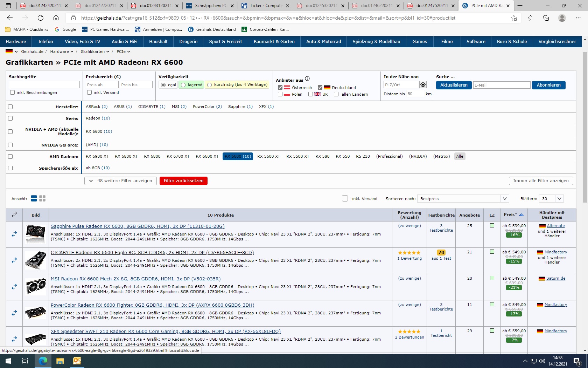Switch to list view icon
588x368 pixels.
pyautogui.click(x=34, y=198)
